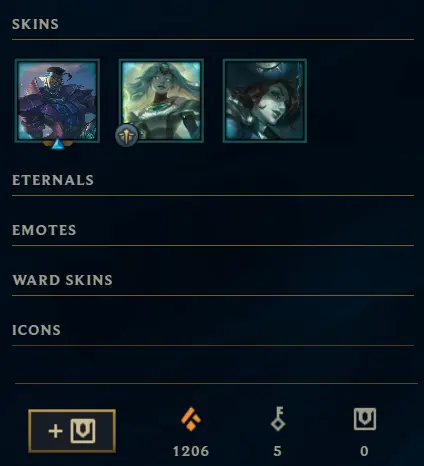Image resolution: width=424 pixels, height=466 pixels.
Task: Click the chest icon above zero count
Action: click(365, 419)
